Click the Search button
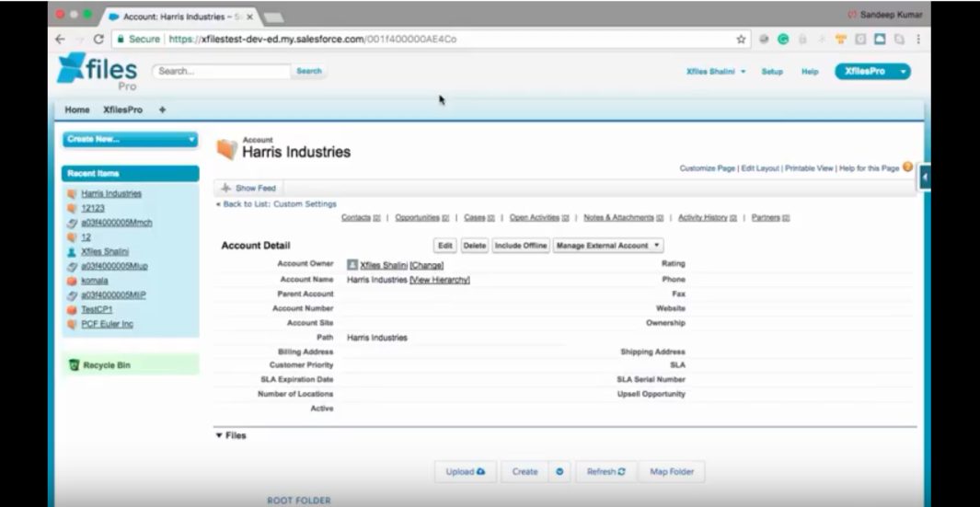This screenshot has width=980, height=507. (309, 71)
